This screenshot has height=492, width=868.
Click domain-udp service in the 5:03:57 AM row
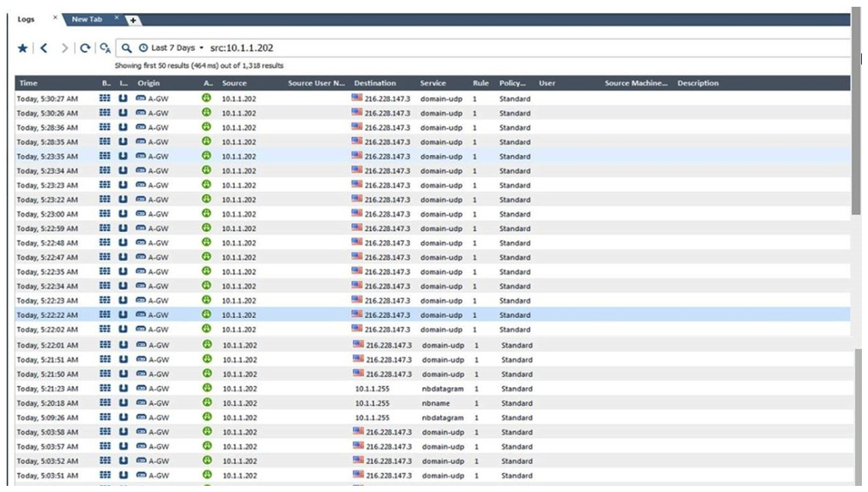[443, 447]
